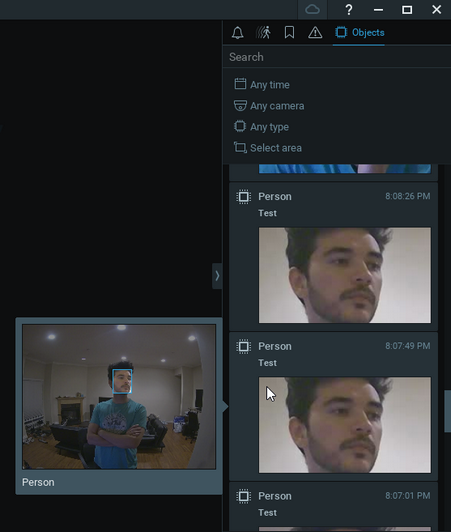Viewport: 451px width, 532px height.
Task: Click the 8:07:01 PM timestamp
Action: pyautogui.click(x=408, y=495)
